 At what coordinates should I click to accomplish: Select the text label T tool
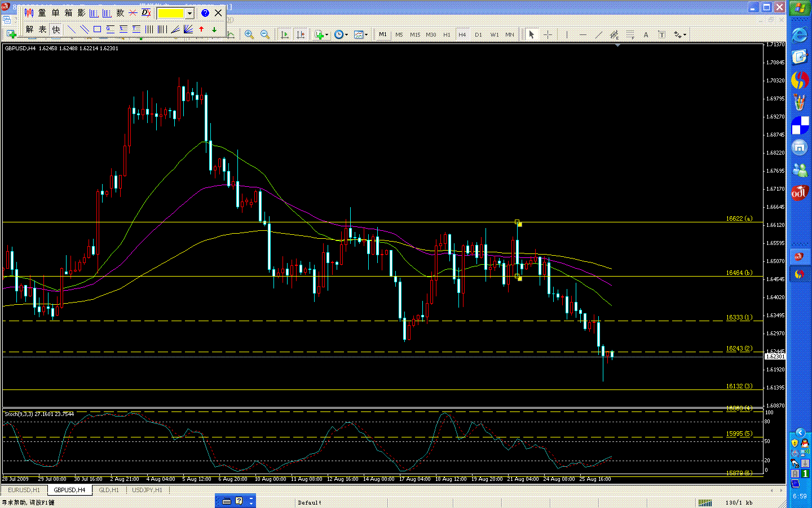(662, 34)
